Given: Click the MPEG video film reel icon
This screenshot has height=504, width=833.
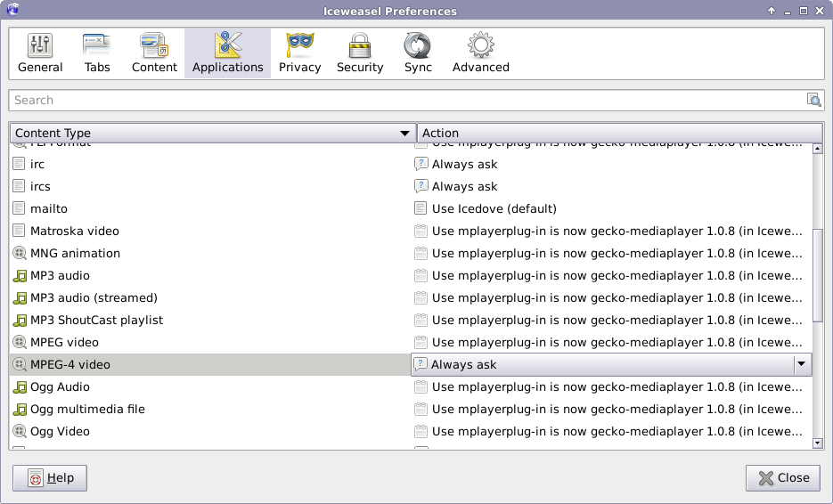Looking at the screenshot, I should click(x=20, y=343).
